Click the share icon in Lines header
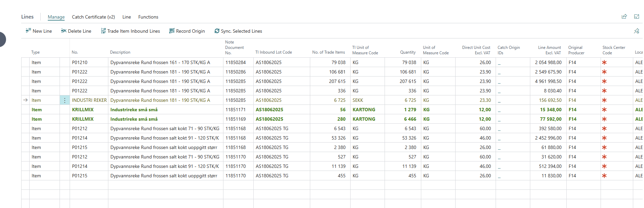 coord(624,17)
